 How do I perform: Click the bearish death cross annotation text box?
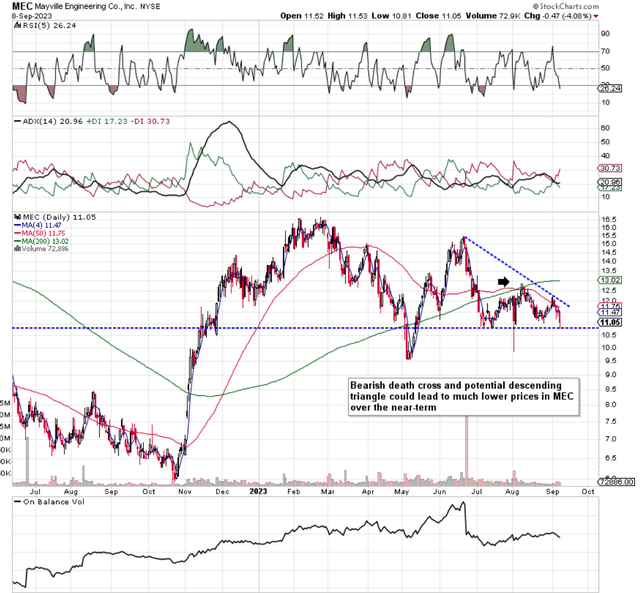pyautogui.click(x=464, y=397)
